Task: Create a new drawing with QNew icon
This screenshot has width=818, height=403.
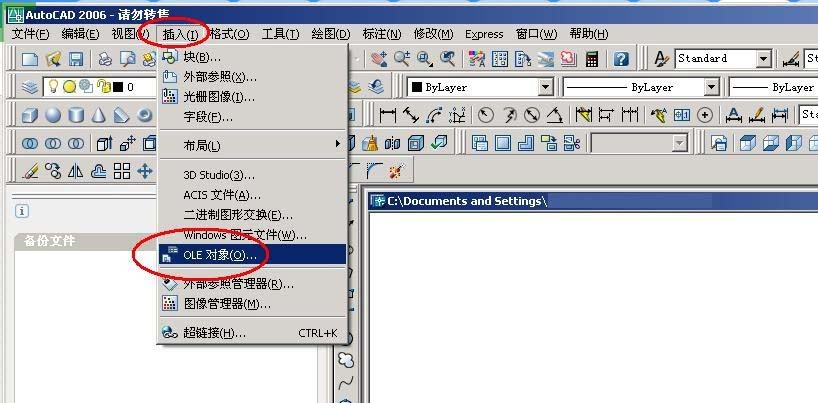Action: (x=30, y=59)
